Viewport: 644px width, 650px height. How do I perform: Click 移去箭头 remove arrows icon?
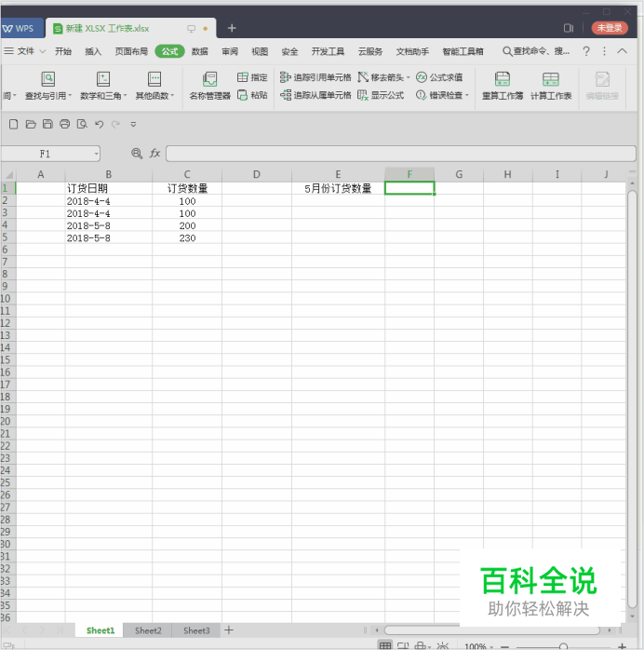tap(363, 77)
